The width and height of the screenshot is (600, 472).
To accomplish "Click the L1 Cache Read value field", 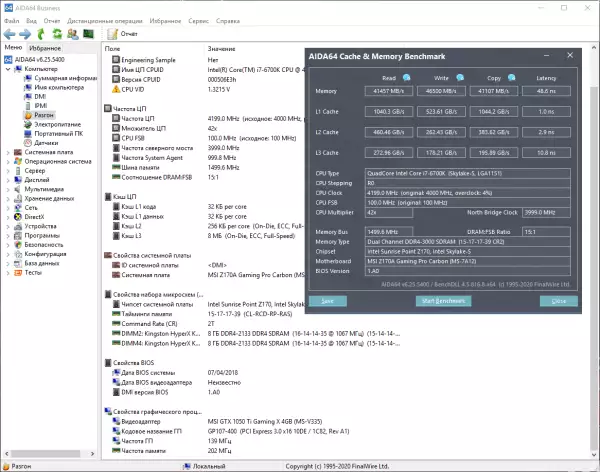I will [389, 112].
